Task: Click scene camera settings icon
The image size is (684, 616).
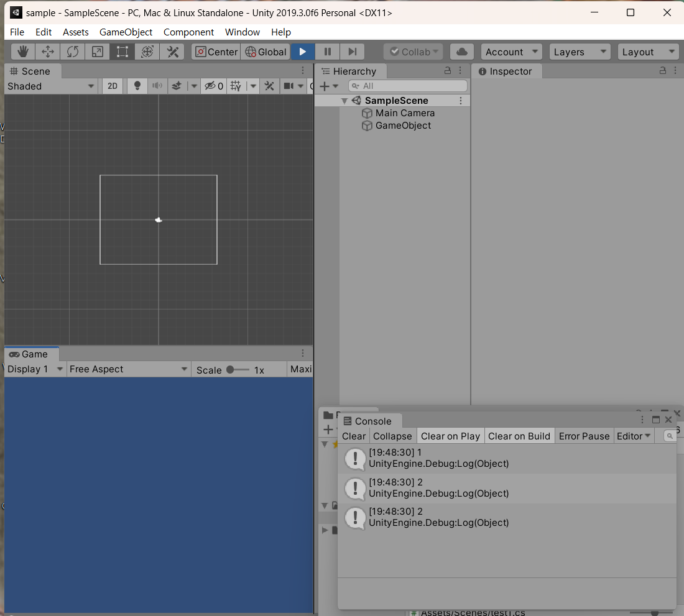Action: coord(289,86)
